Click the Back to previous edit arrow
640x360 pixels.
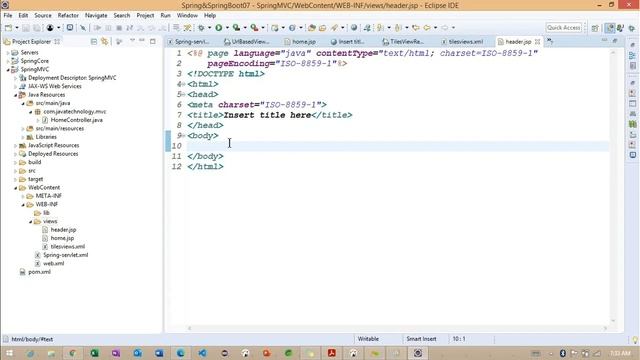(416, 28)
